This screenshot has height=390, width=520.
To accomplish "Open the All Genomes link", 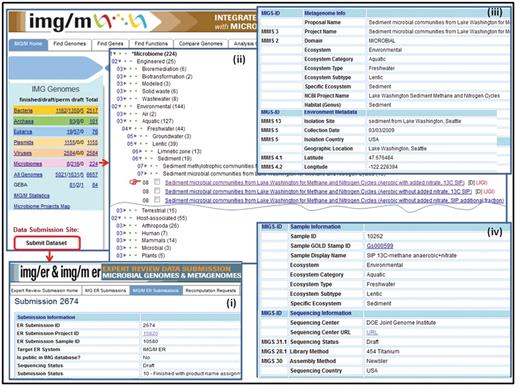I will 28,175.
